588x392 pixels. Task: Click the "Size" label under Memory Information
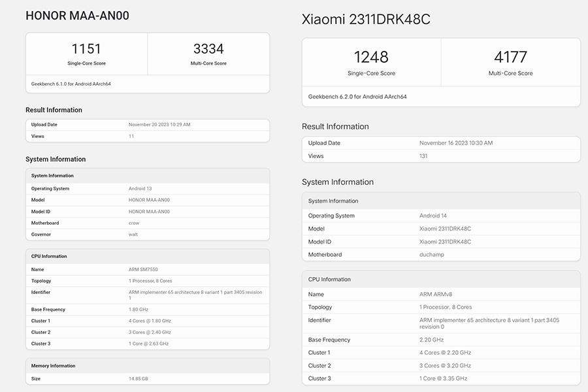tap(36, 379)
